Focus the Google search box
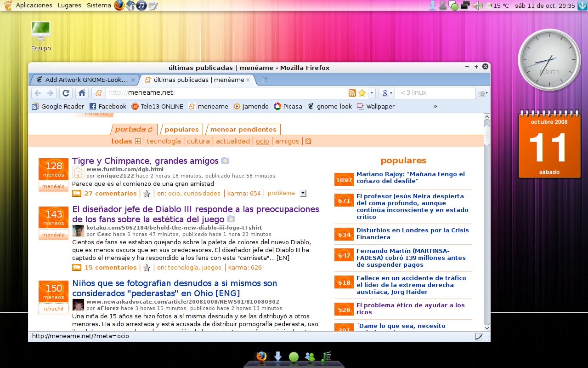This screenshot has height=368, width=588. pos(435,93)
